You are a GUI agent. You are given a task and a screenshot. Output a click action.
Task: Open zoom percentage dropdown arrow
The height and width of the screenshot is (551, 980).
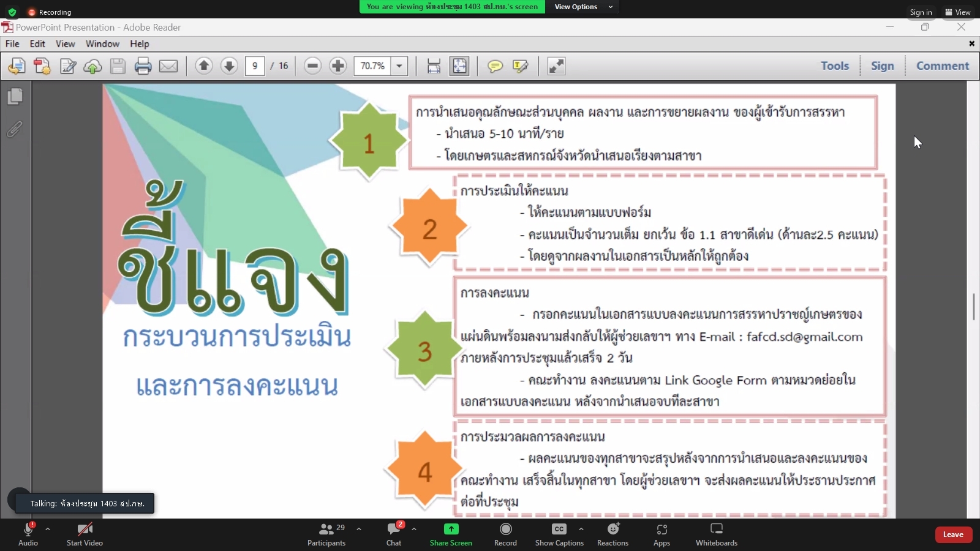pos(399,66)
